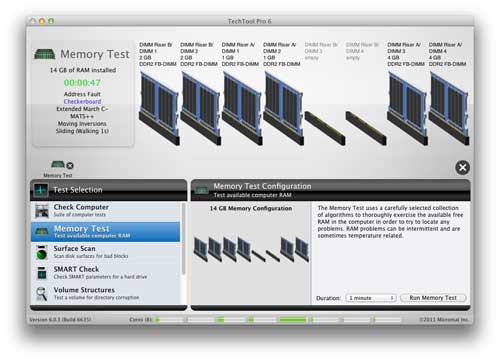
Task: Click the elapsed timer 00:00:47
Action: [x=82, y=83]
